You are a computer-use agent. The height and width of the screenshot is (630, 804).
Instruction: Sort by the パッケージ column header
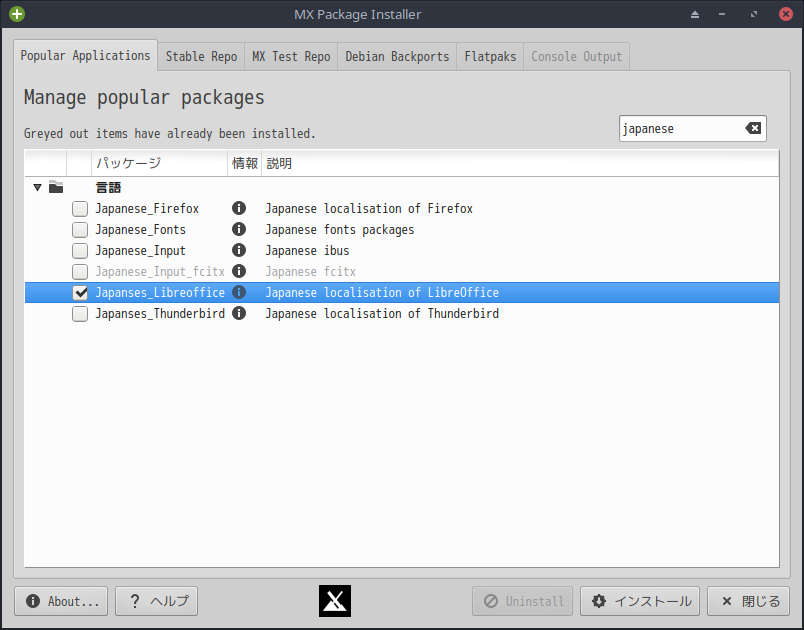pos(159,164)
